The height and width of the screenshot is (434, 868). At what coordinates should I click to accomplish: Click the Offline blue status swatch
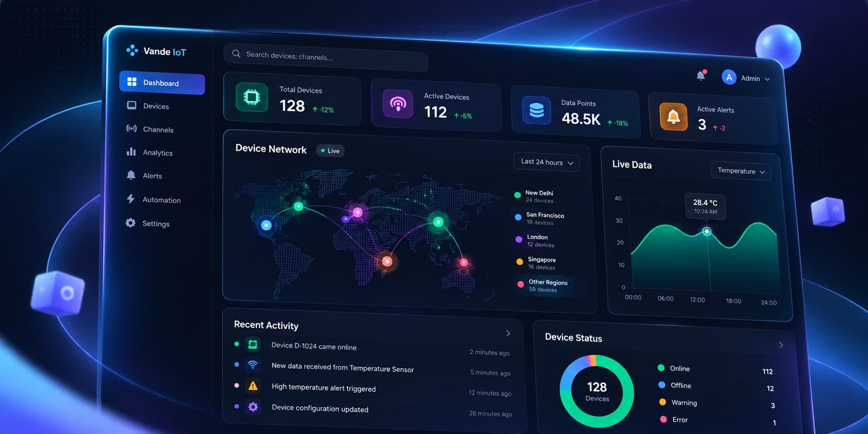[x=662, y=385]
